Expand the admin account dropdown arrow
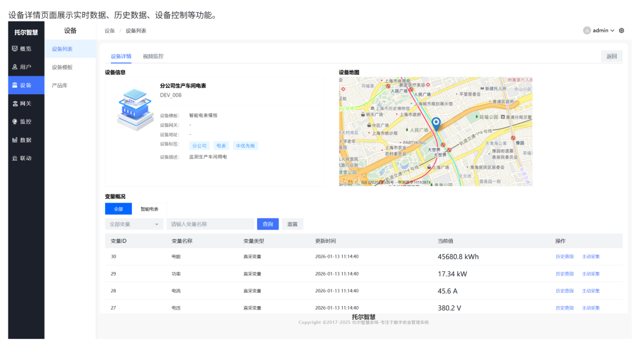644x343 pixels. [612, 31]
